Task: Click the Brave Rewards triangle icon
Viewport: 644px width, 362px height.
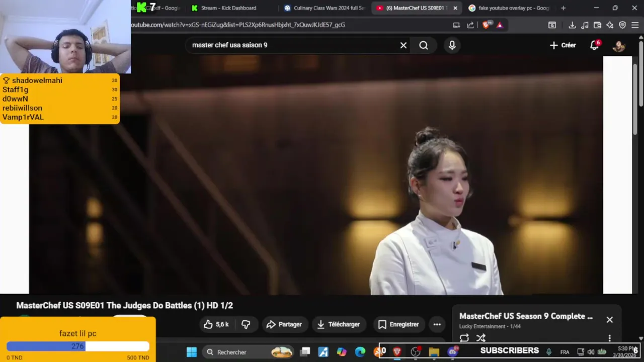Action: tap(500, 25)
